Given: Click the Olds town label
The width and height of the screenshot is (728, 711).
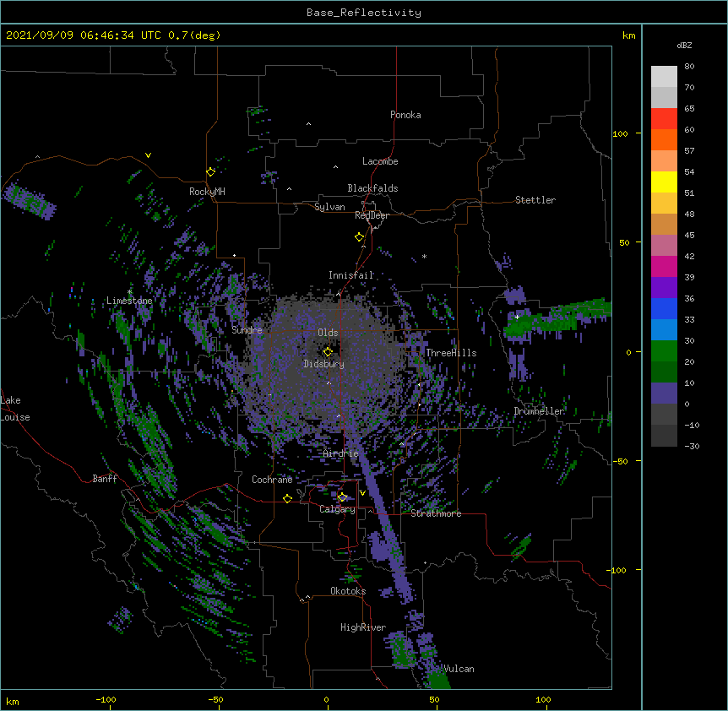Looking at the screenshot, I should [x=328, y=333].
